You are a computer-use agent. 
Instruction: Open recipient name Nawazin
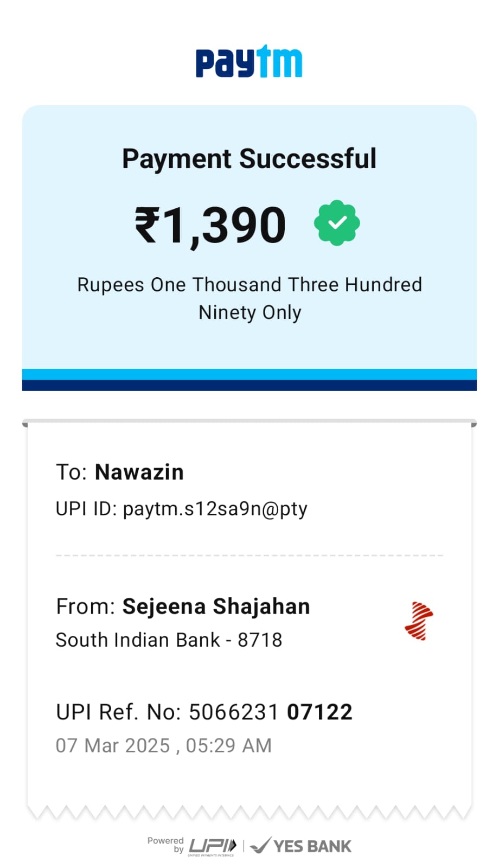tap(139, 472)
